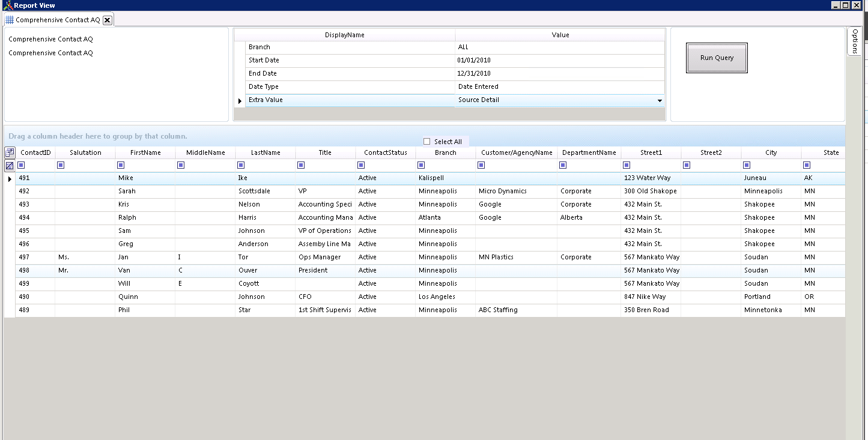Image resolution: width=868 pixels, height=440 pixels.
Task: Click Juneau city cell
Action: coord(771,178)
